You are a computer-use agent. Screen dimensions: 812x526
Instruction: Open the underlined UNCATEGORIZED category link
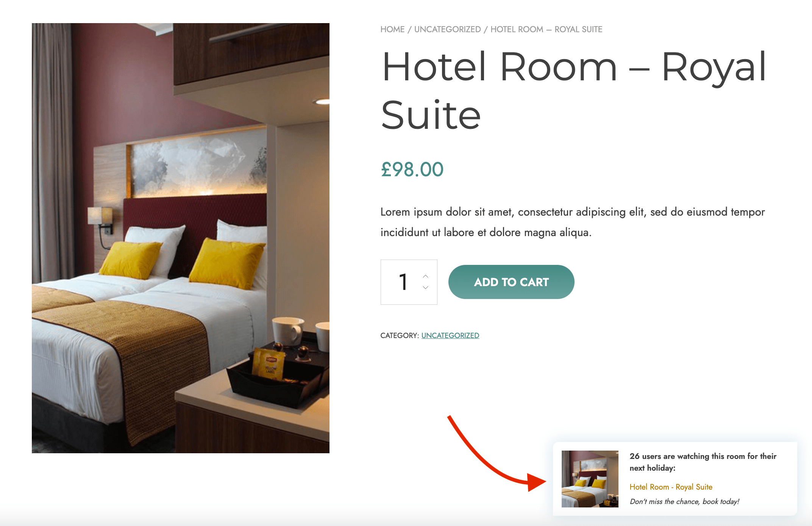coord(450,335)
